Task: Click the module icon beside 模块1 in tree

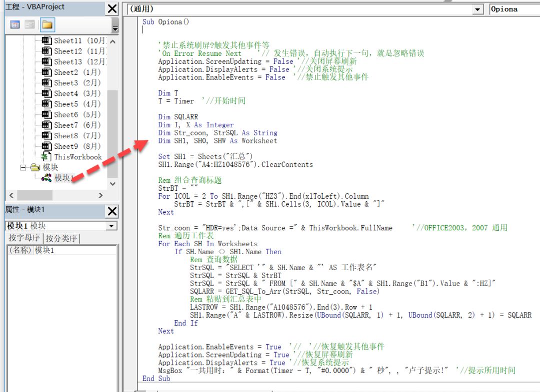Action: click(46, 178)
